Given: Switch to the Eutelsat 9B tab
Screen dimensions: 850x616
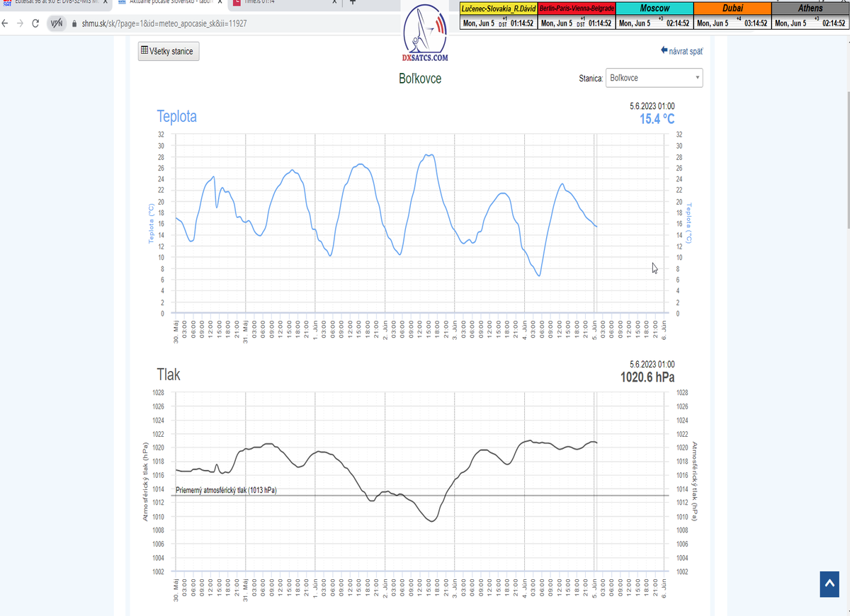Looking at the screenshot, I should 50,3.
